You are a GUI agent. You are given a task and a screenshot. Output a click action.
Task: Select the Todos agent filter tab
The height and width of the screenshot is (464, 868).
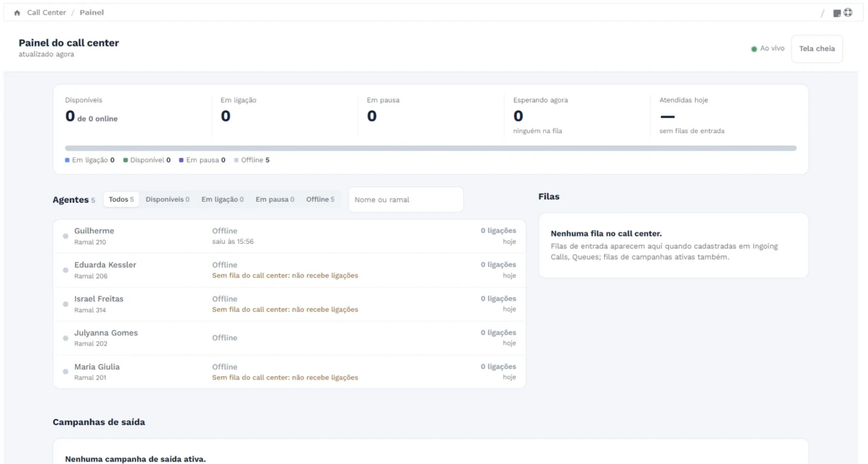[121, 199]
